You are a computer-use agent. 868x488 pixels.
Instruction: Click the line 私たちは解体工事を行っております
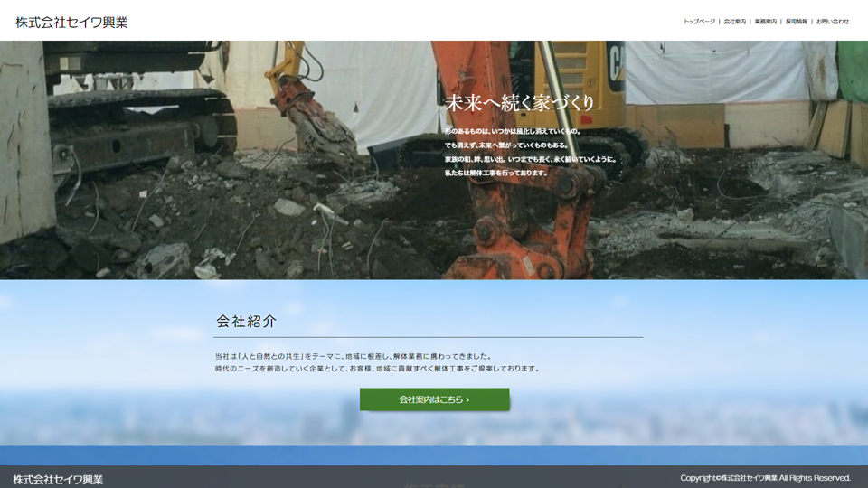(496, 173)
